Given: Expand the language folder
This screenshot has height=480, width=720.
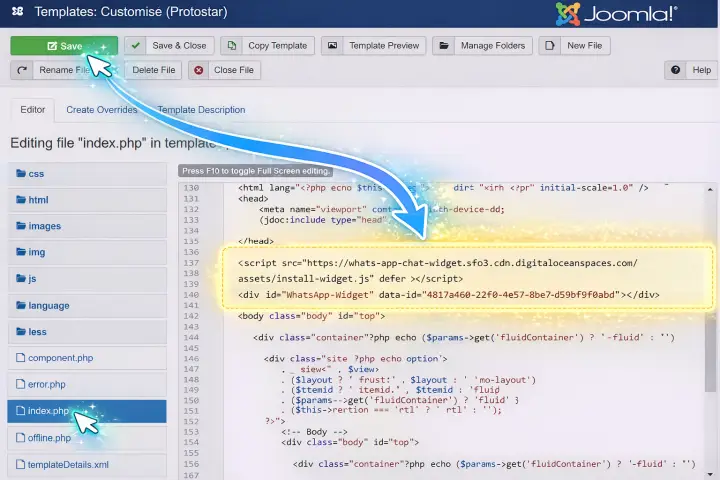Looking at the screenshot, I should pos(48,306).
